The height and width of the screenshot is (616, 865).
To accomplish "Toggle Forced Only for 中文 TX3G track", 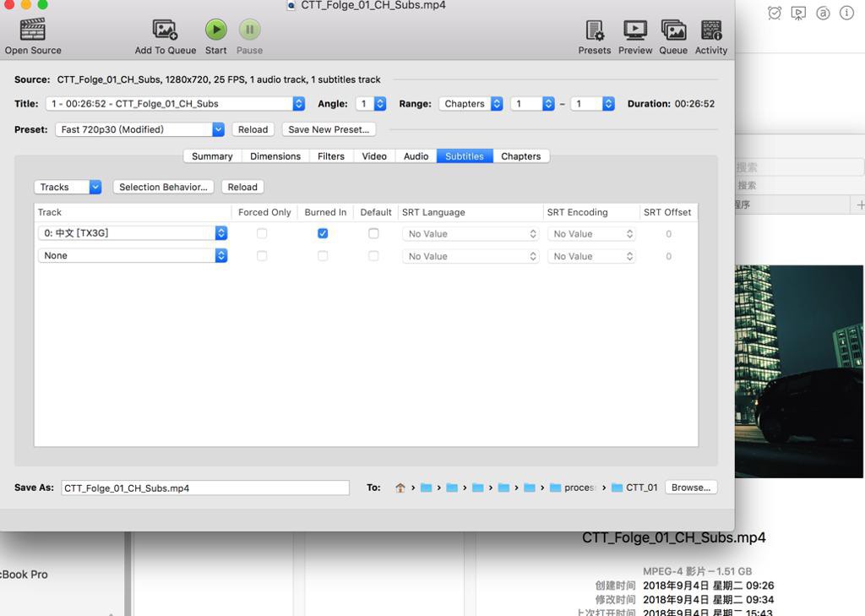I will pyautogui.click(x=262, y=233).
